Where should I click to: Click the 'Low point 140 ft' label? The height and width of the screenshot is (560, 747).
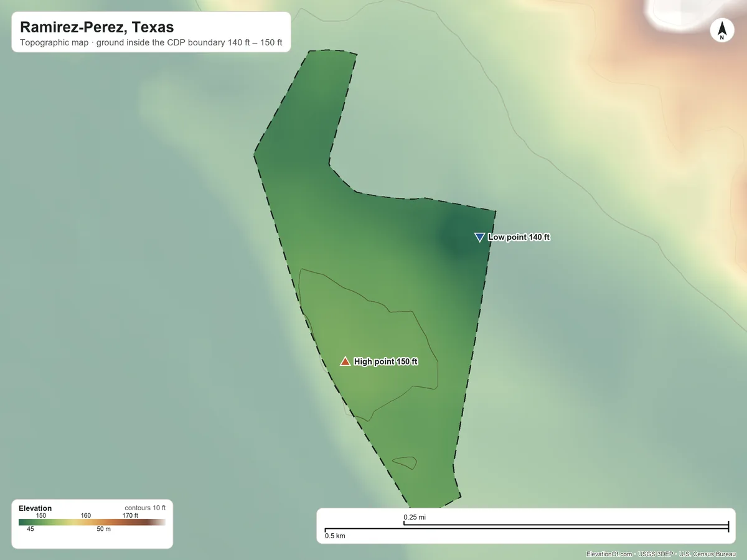point(519,237)
